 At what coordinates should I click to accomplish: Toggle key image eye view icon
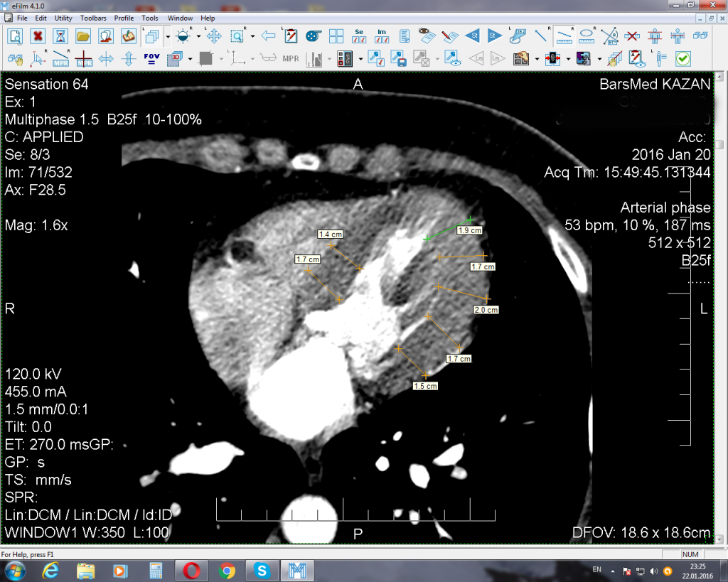click(452, 59)
